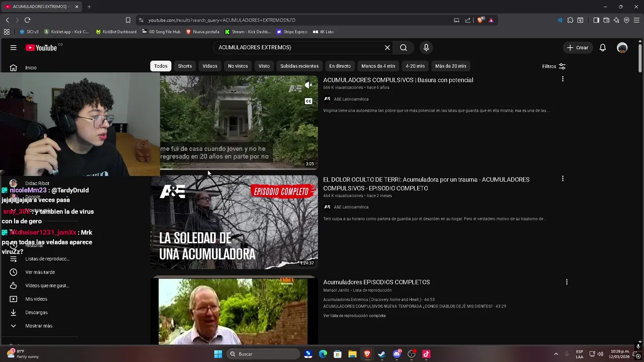
Task: Open Discord from the taskbar
Action: click(x=397, y=354)
